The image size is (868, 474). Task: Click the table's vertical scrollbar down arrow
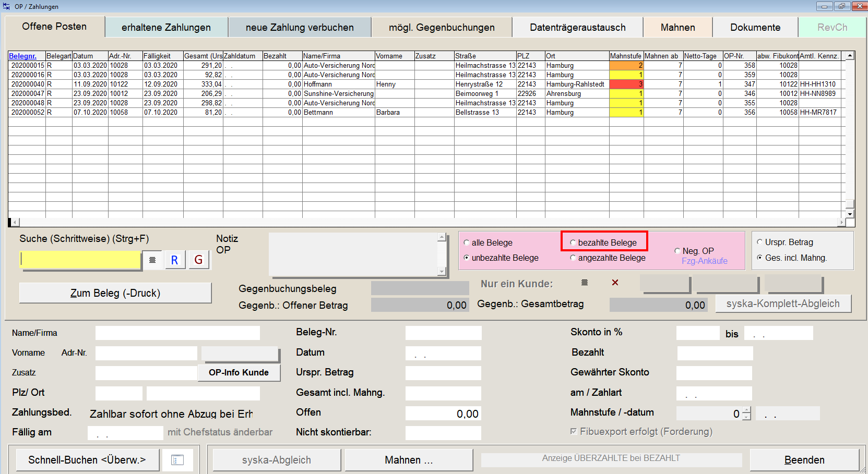[x=850, y=214]
